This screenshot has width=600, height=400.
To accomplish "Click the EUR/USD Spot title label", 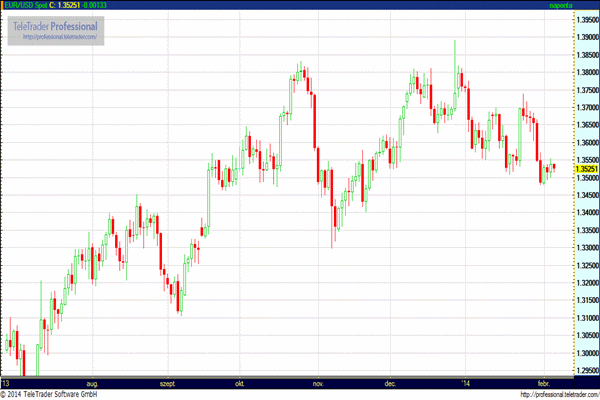I will pos(26,5).
